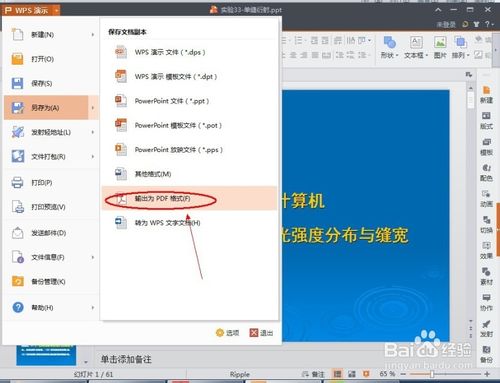Click zoom in plus button

click(x=487, y=374)
